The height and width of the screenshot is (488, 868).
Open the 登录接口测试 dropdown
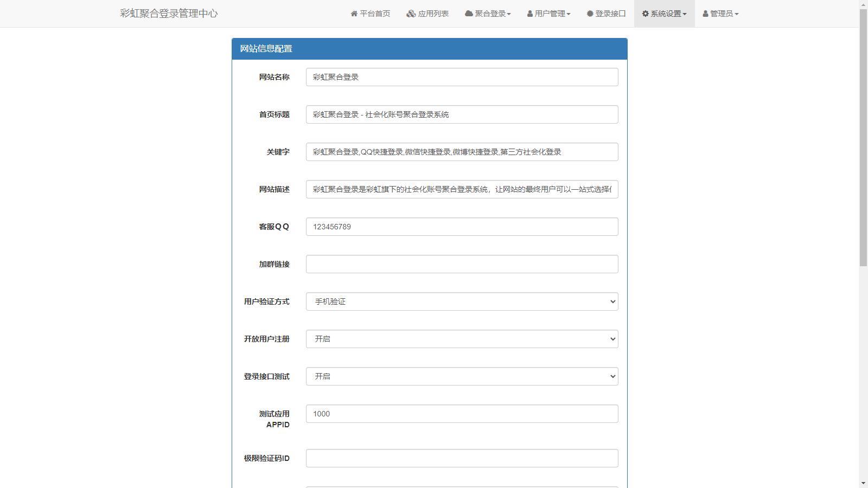click(x=462, y=376)
